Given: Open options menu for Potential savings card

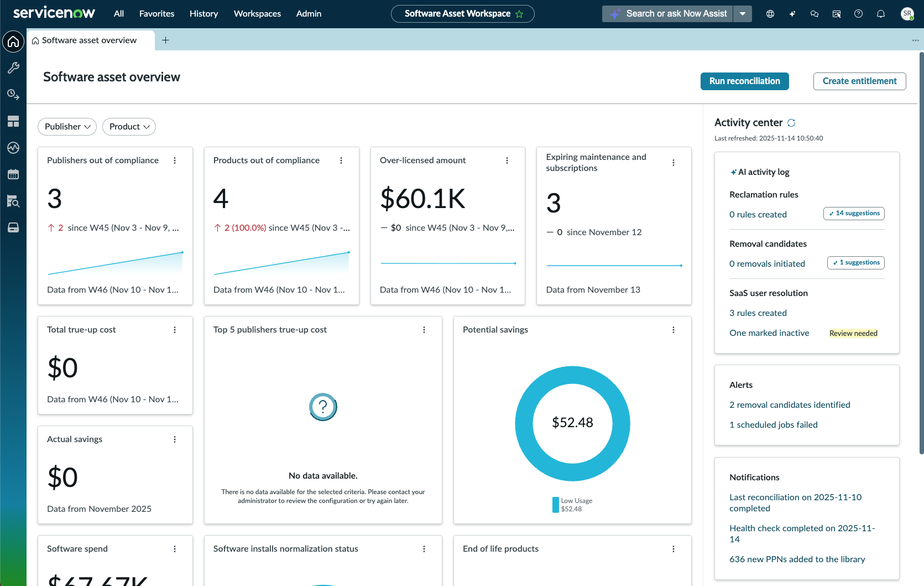Looking at the screenshot, I should pos(673,330).
